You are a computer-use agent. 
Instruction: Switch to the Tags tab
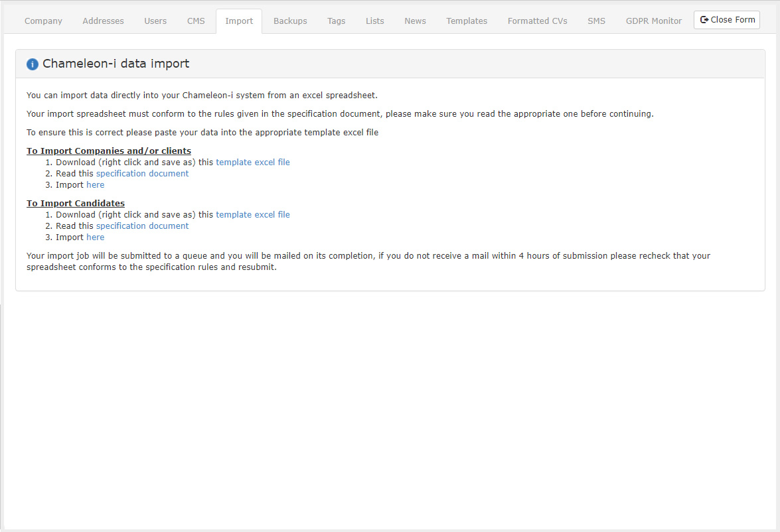(337, 21)
